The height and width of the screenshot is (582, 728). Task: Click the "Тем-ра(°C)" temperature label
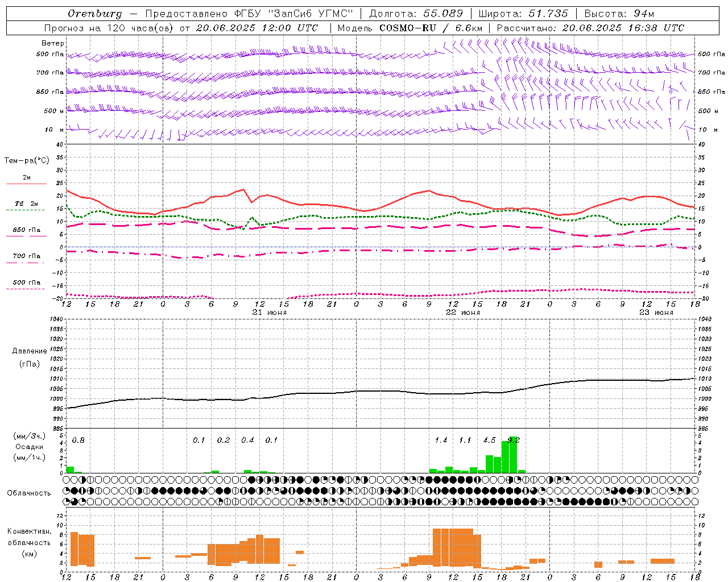point(27,161)
